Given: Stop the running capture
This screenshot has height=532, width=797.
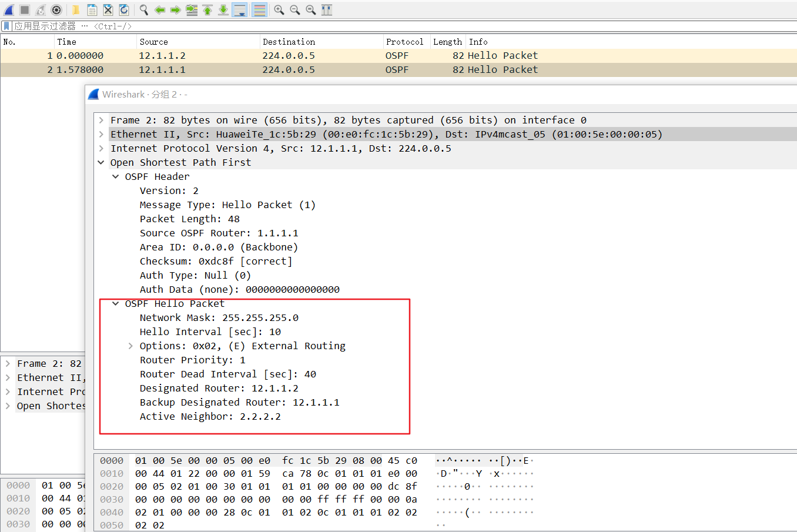Looking at the screenshot, I should 24,9.
